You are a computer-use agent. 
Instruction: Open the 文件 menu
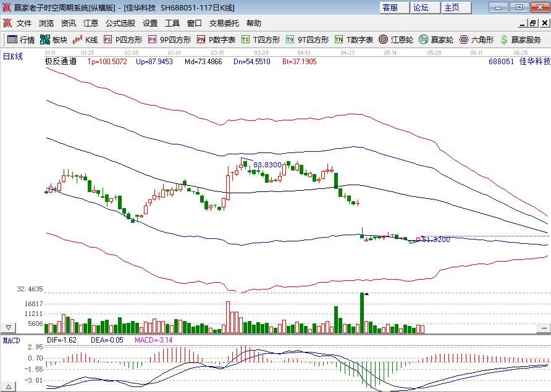point(24,23)
